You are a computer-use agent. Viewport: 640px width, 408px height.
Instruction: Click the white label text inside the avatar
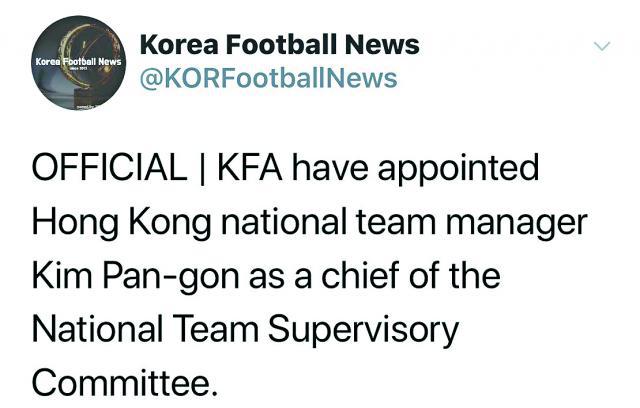coord(78,62)
